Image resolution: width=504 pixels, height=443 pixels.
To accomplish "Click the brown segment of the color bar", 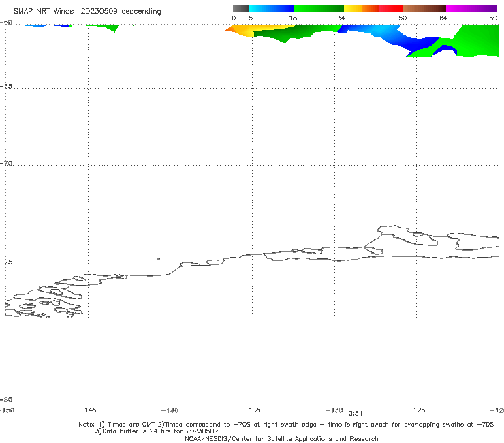I will 424,8.
